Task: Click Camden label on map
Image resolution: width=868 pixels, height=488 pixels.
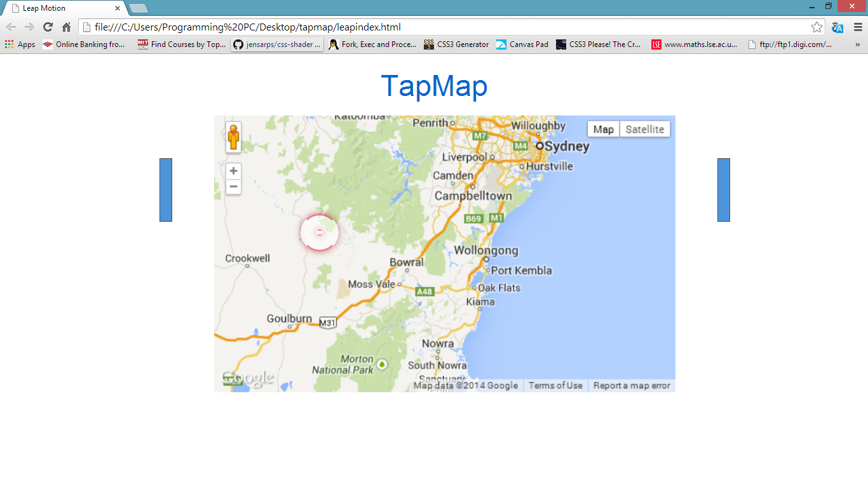Action: (x=453, y=175)
